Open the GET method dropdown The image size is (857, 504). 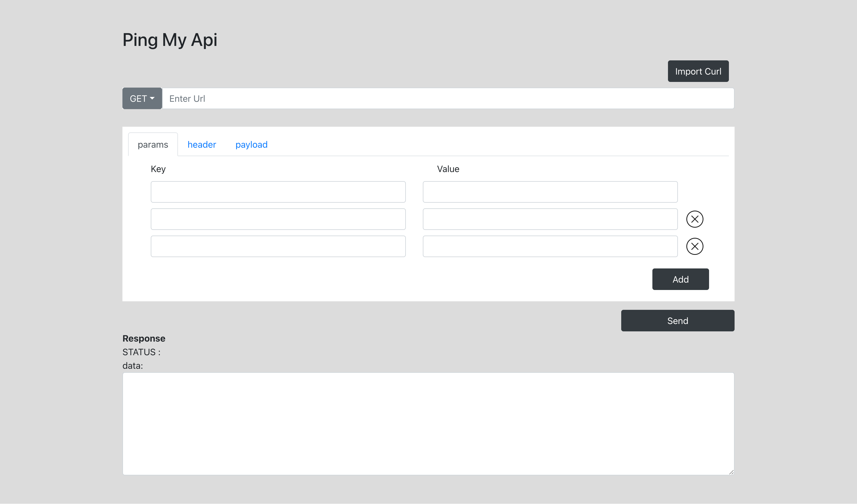(142, 99)
